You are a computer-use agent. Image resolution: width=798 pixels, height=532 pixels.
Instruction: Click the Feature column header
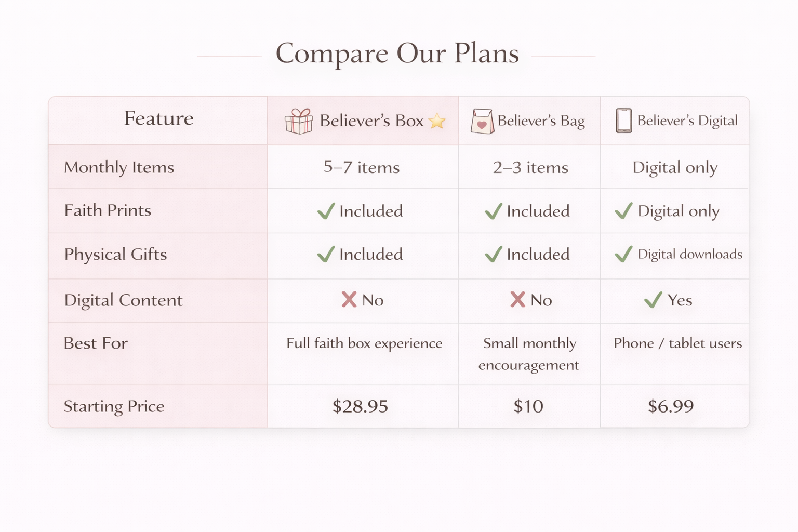(158, 119)
